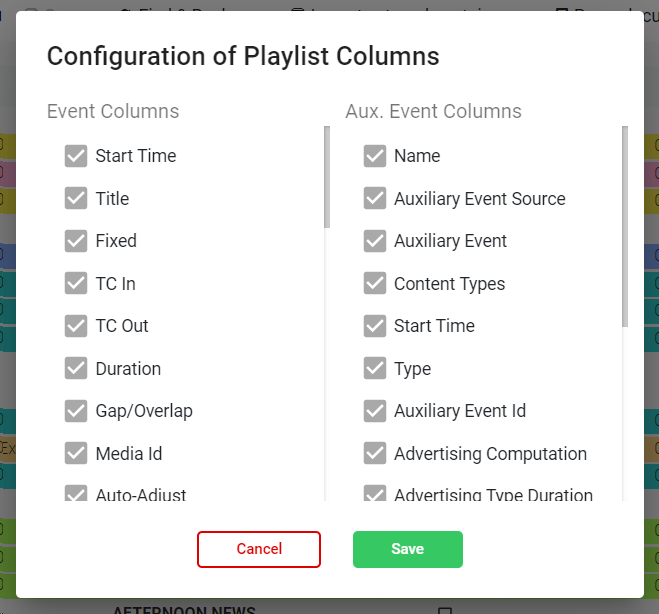Uncheck the Content Types checkbox

coord(375,284)
